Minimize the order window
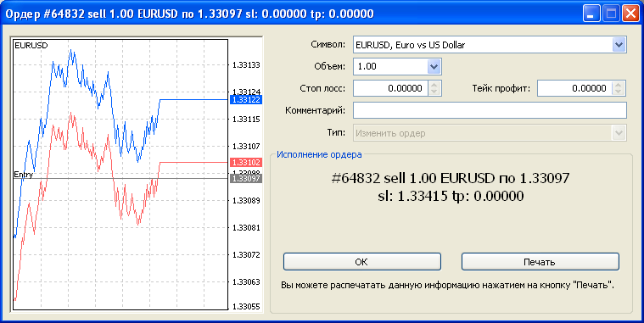The width and height of the screenshot is (644, 323). [591, 14]
